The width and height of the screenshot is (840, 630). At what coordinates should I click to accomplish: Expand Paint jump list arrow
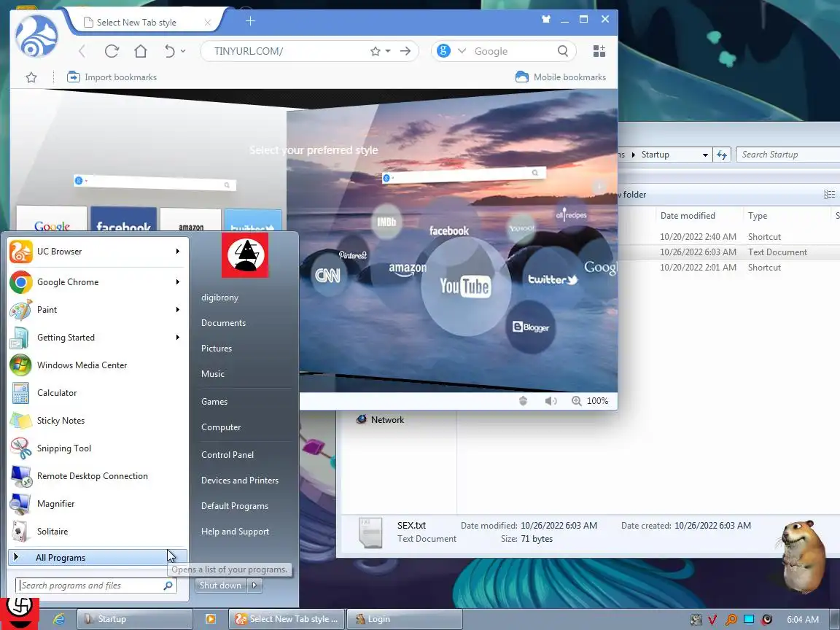click(x=177, y=310)
